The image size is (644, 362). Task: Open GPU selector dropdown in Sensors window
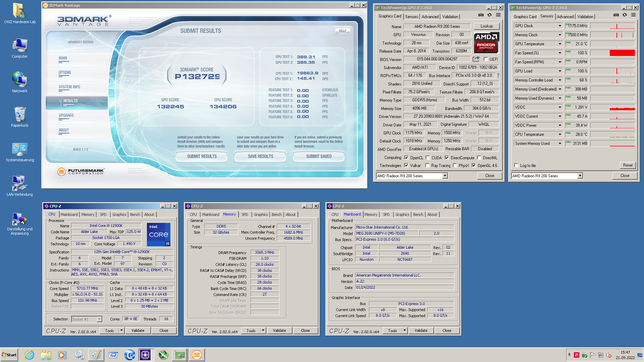(580, 176)
